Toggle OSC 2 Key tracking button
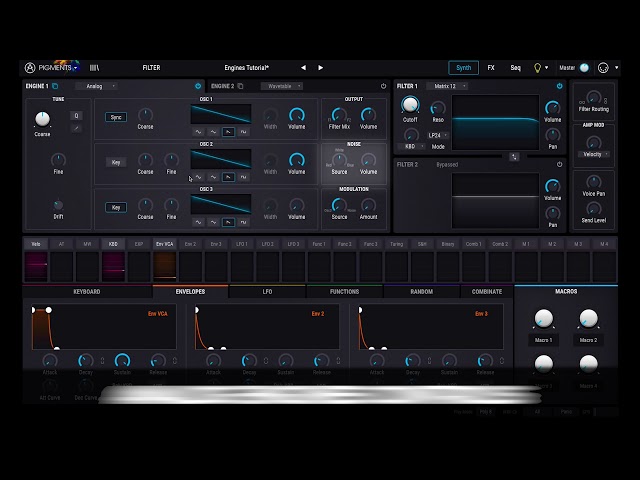This screenshot has width=640, height=480. coord(116,162)
